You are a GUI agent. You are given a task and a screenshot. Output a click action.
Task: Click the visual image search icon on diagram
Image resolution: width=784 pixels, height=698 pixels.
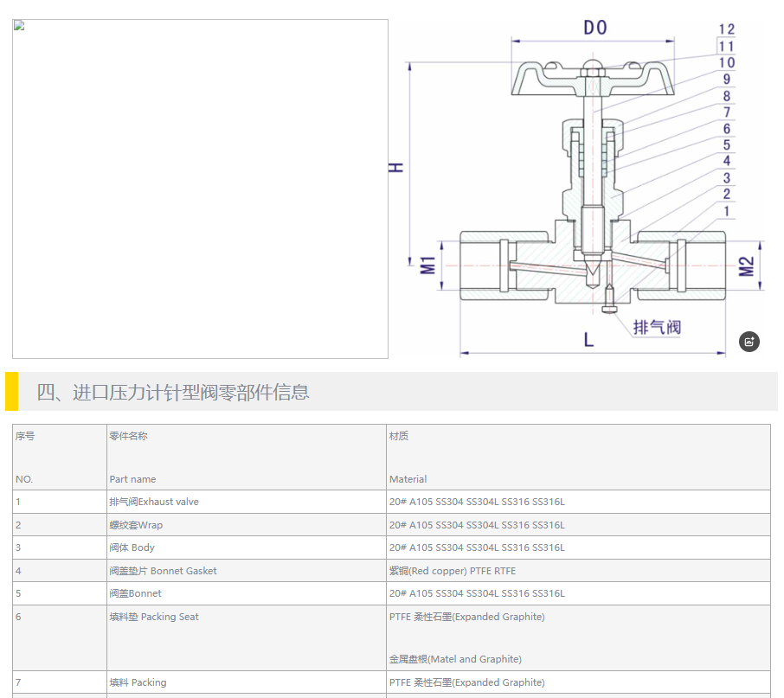pyautogui.click(x=749, y=342)
